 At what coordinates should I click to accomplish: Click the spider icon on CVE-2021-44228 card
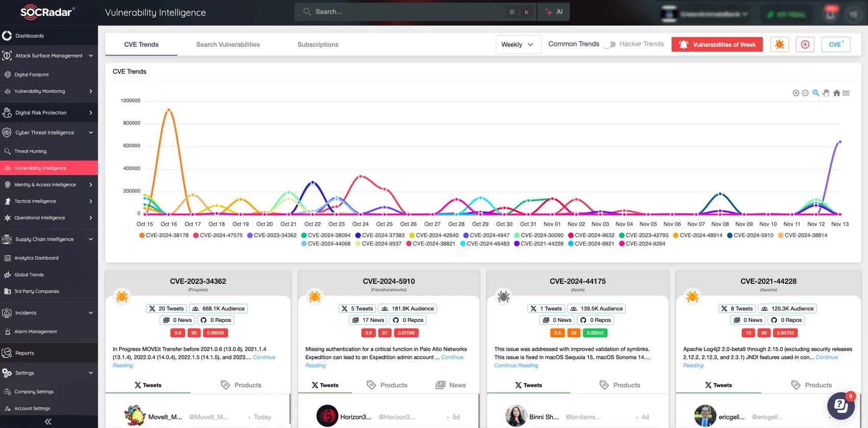tap(692, 297)
